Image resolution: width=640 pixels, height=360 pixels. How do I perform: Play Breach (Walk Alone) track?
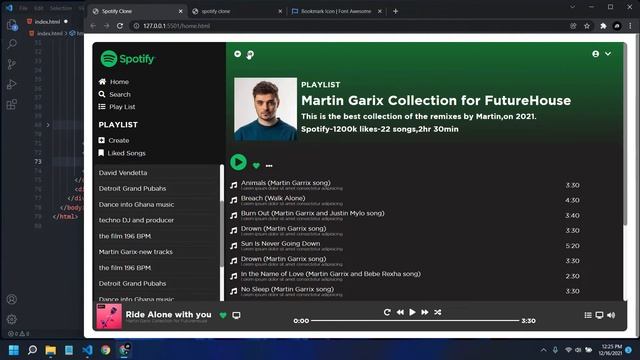pyautogui.click(x=273, y=198)
